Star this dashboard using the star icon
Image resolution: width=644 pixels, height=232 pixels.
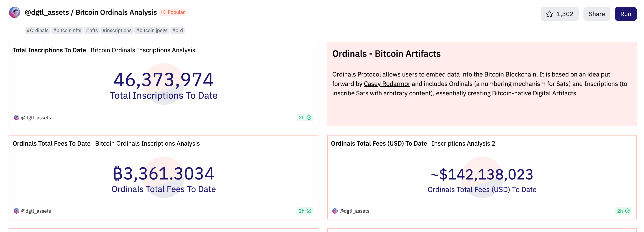[x=549, y=14]
